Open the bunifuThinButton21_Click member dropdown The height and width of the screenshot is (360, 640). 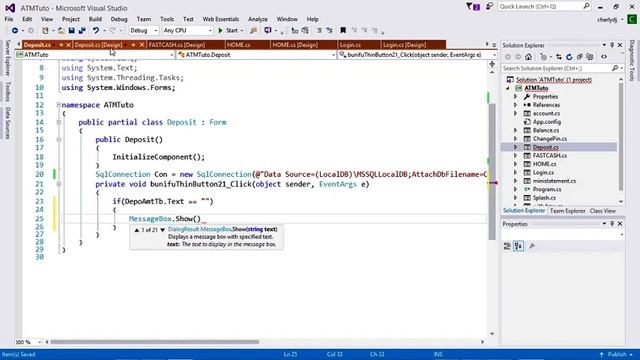point(417,55)
